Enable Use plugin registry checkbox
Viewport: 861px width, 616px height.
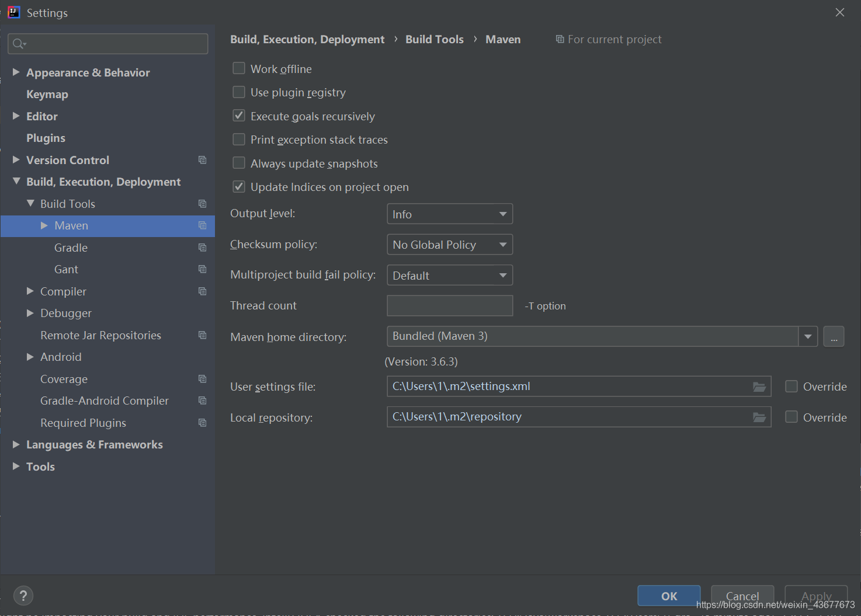239,92
